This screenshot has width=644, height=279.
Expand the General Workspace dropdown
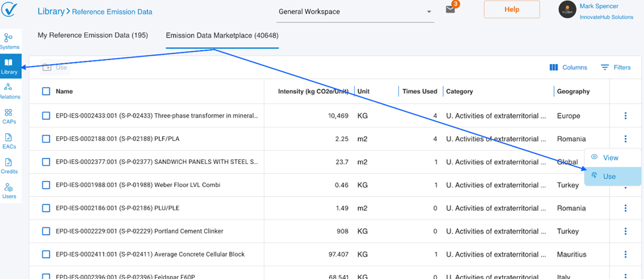355,12
